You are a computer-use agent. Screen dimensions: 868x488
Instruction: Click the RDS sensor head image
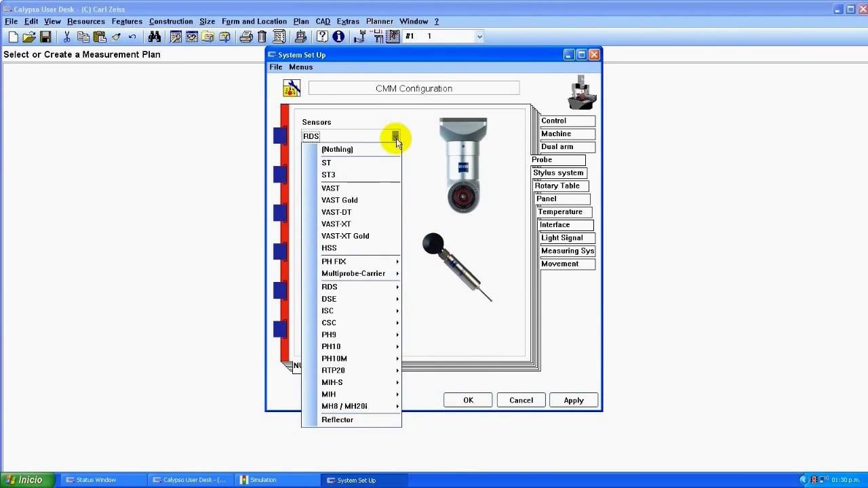463,165
